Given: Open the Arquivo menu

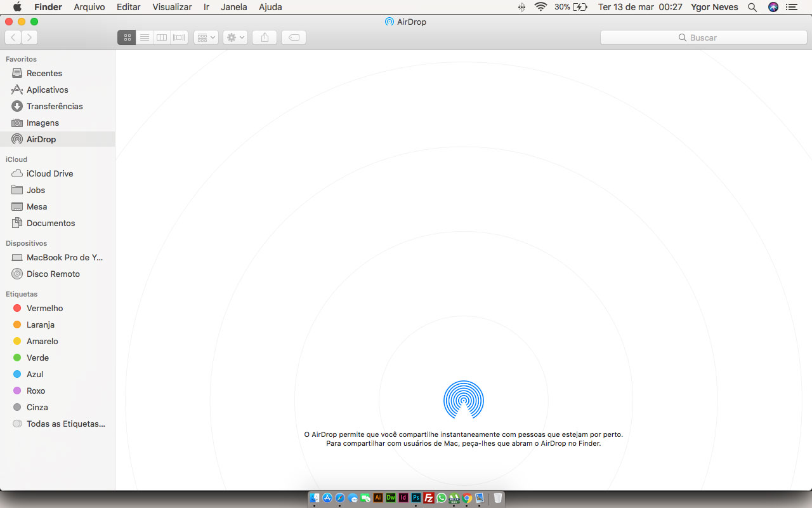Looking at the screenshot, I should click(89, 7).
